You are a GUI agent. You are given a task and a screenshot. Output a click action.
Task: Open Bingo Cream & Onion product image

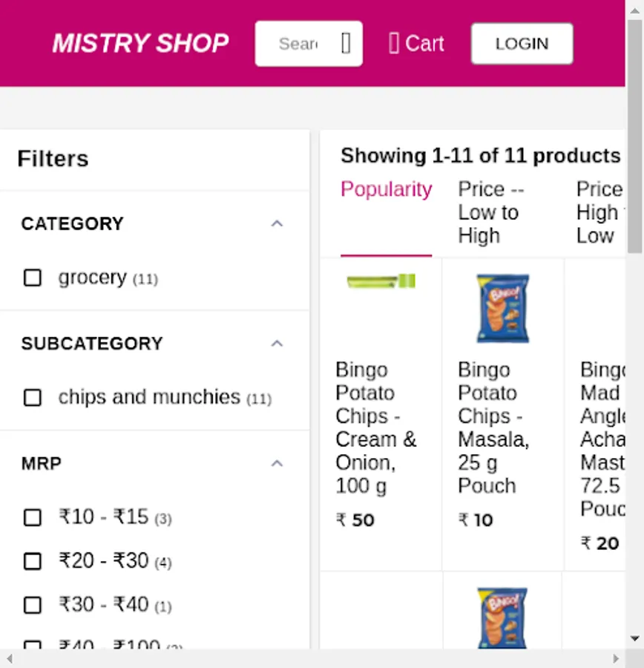[381, 281]
